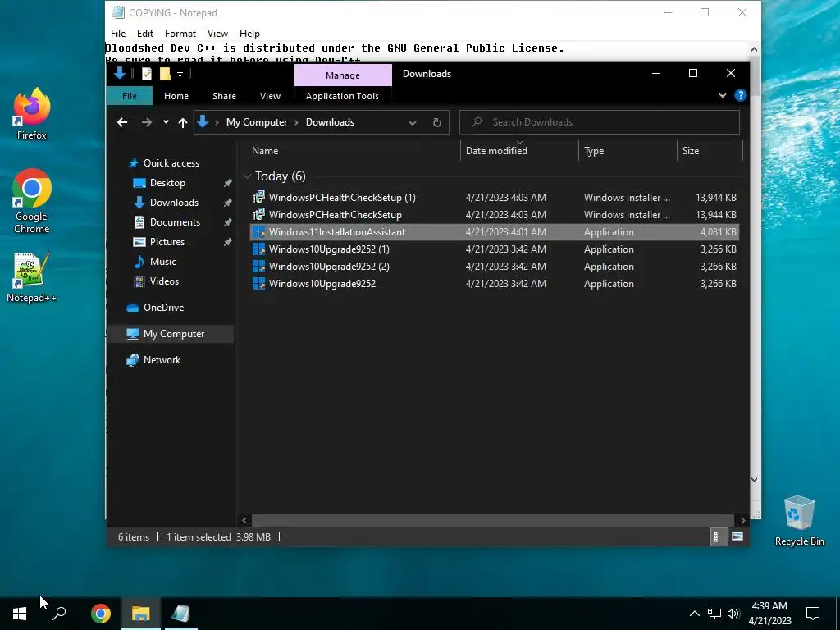The height and width of the screenshot is (630, 840).
Task: Select the Application Tools tab
Action: 342,96
